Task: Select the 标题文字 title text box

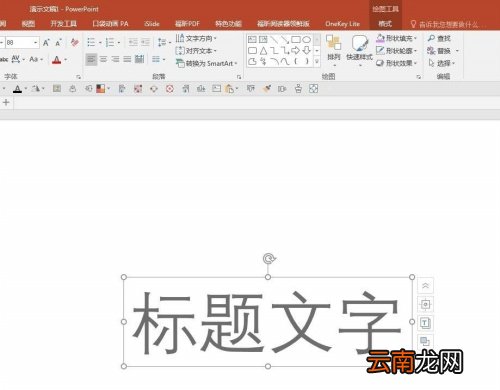Action: pos(268,322)
